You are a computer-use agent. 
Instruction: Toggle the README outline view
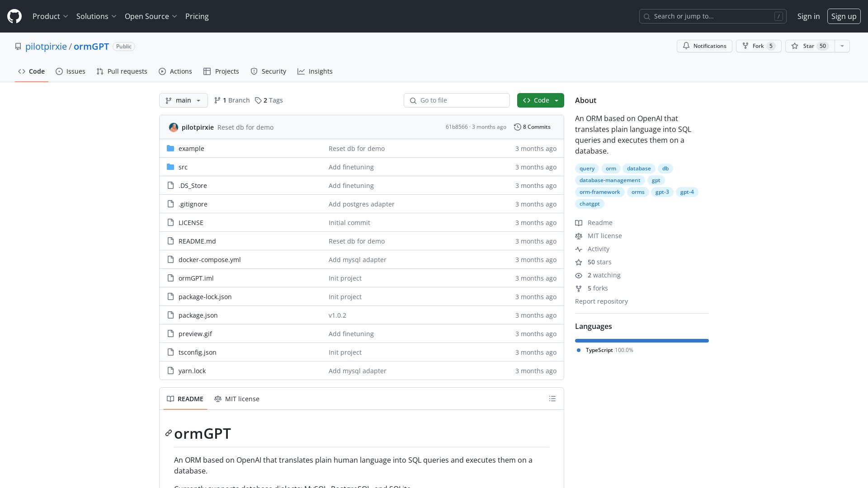[x=552, y=399]
